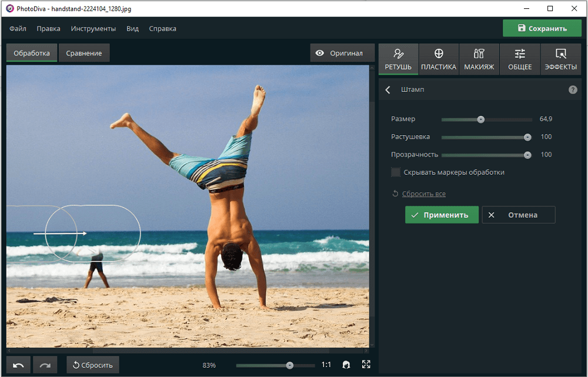
Task: Switch to the Сравнение tab
Action: tap(84, 53)
